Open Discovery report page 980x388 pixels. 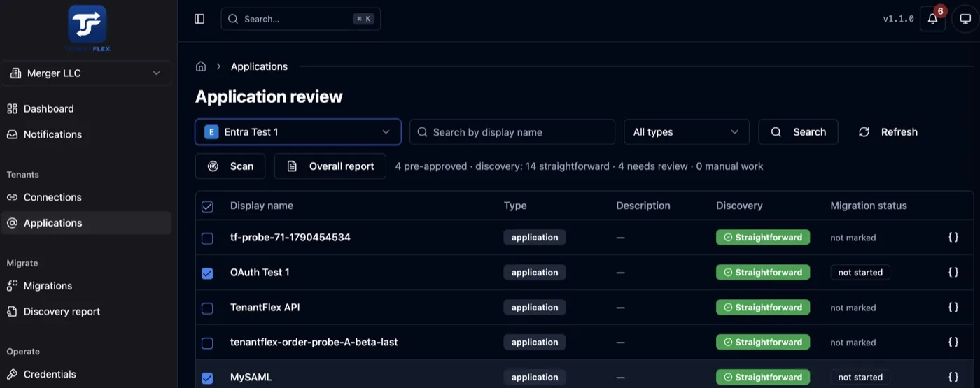pos(86,312)
